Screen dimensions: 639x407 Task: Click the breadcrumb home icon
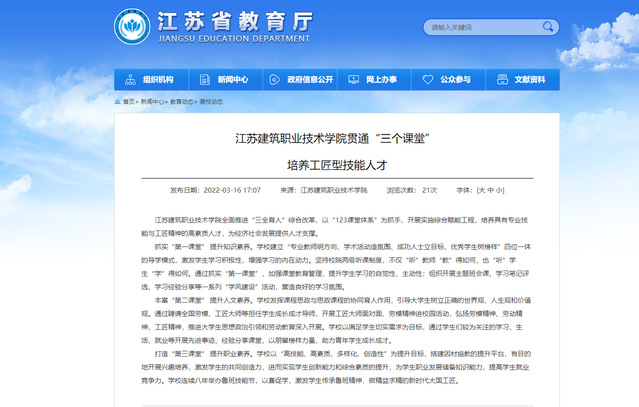click(x=117, y=101)
